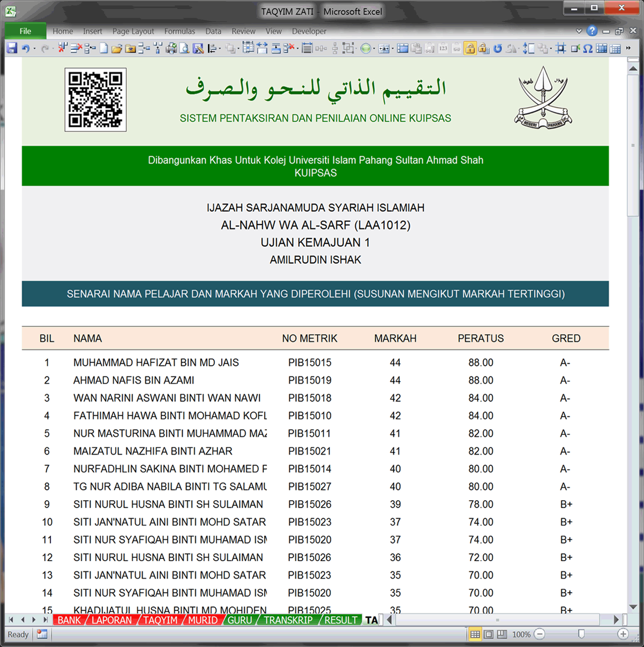Switch to the BANK sheet tab
This screenshot has height=647, width=644.
click(x=69, y=620)
